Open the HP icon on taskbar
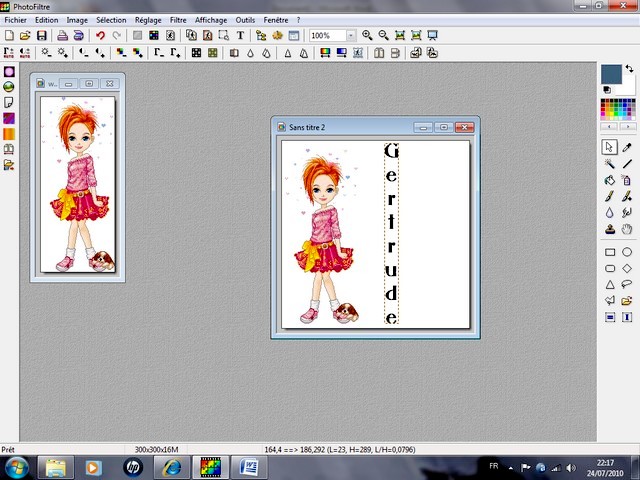This screenshot has height=480, width=640. 133,468
